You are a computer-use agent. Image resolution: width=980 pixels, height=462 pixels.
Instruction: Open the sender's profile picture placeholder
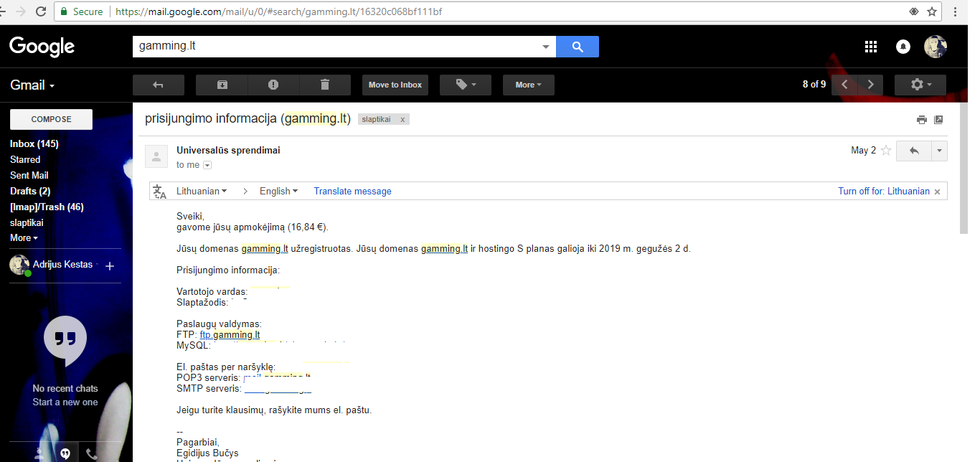pyautogui.click(x=156, y=156)
